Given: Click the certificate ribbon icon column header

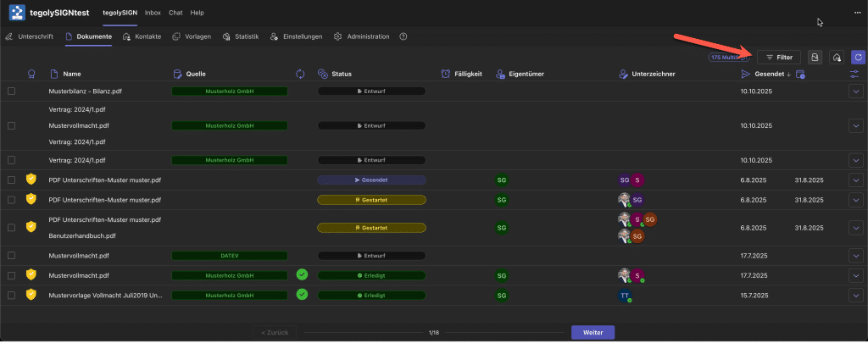Looking at the screenshot, I should (32, 75).
